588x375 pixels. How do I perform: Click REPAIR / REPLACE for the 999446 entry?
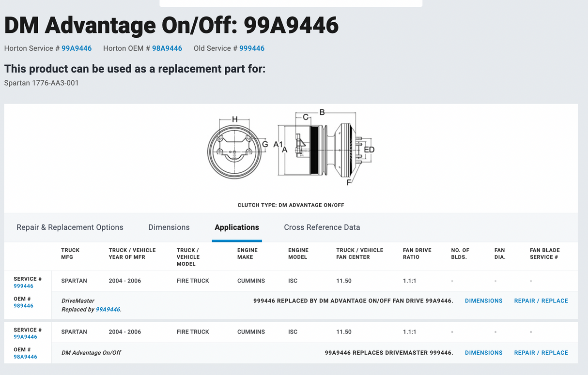(x=541, y=300)
